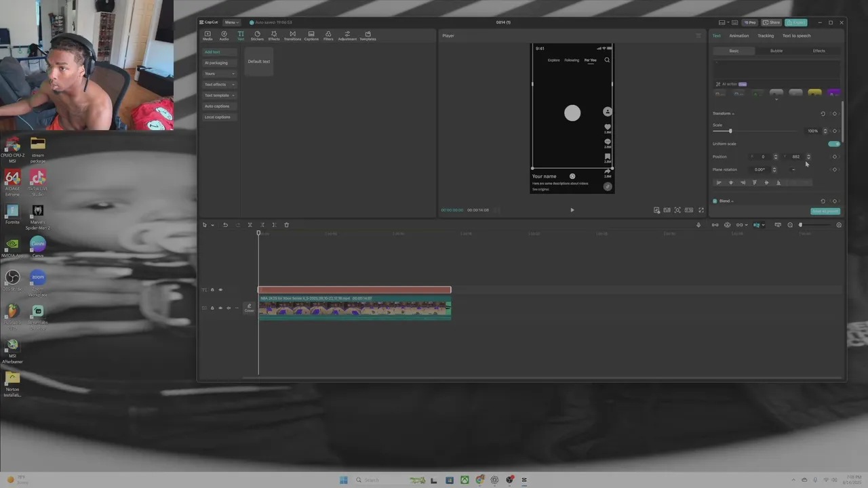Click the Split clip tool in timeline toolbar
The height and width of the screenshot is (488, 868).
[x=250, y=225]
